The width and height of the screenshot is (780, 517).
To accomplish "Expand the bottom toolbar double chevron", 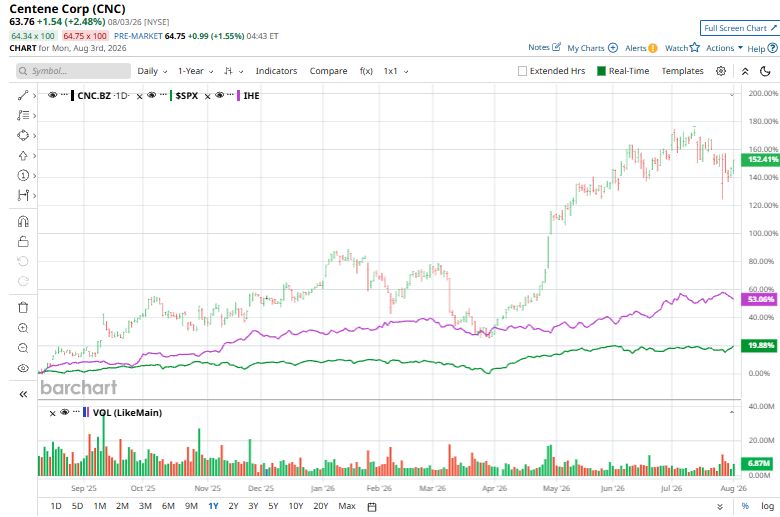I will pos(720,507).
